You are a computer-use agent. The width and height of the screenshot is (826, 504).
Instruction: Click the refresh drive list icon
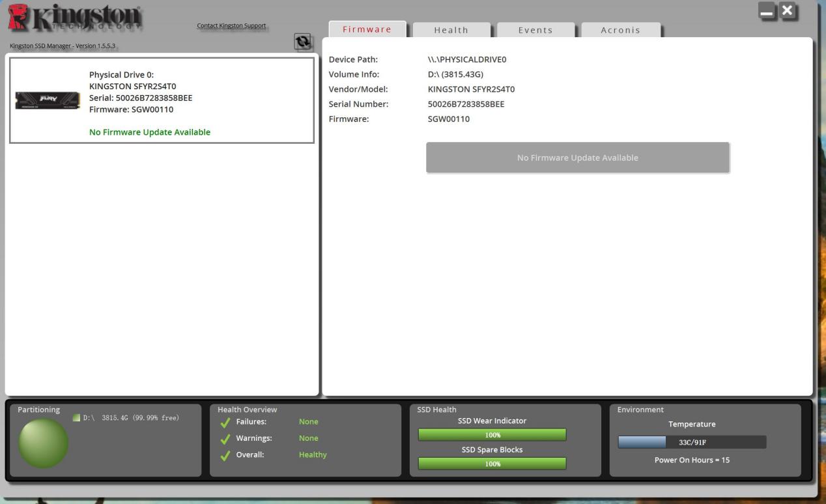[302, 42]
